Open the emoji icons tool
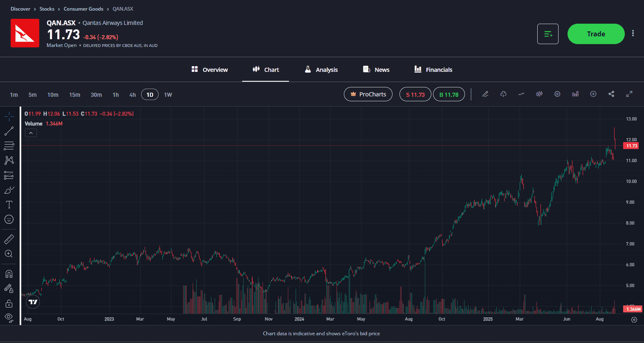 click(9, 219)
